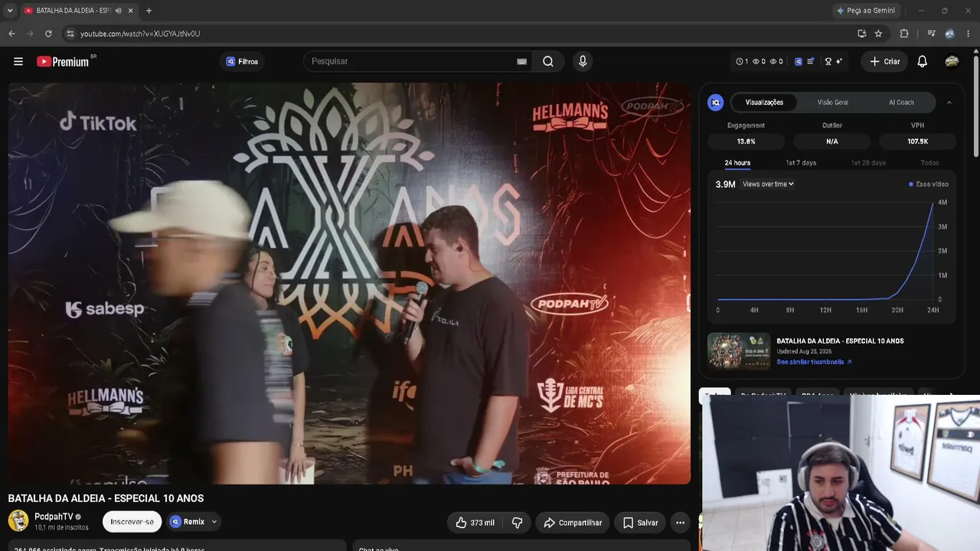Click the vidIQ Remix button
Image resolution: width=980 pixels, height=551 pixels.
(x=188, y=522)
